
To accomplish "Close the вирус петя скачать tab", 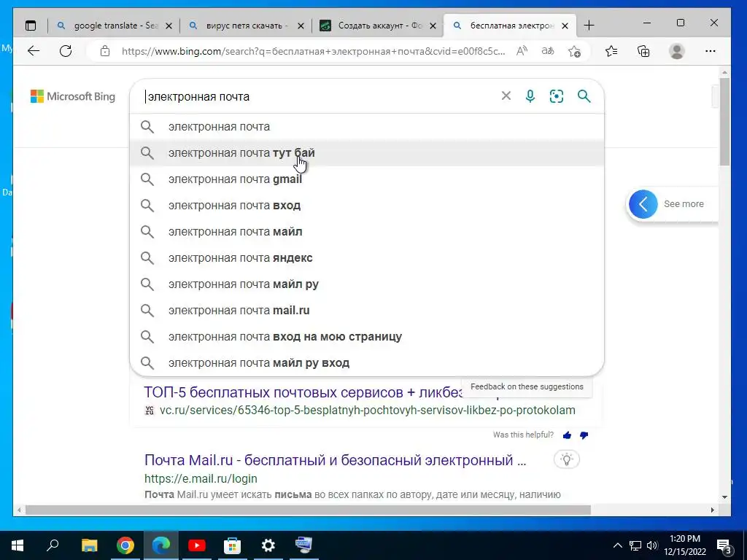I will pos(301,26).
